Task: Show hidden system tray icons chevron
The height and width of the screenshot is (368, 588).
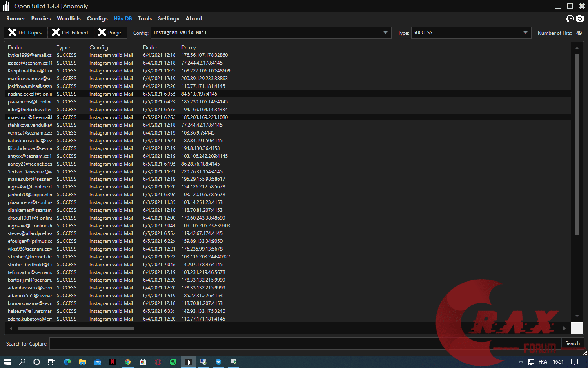Action: pyautogui.click(x=521, y=361)
